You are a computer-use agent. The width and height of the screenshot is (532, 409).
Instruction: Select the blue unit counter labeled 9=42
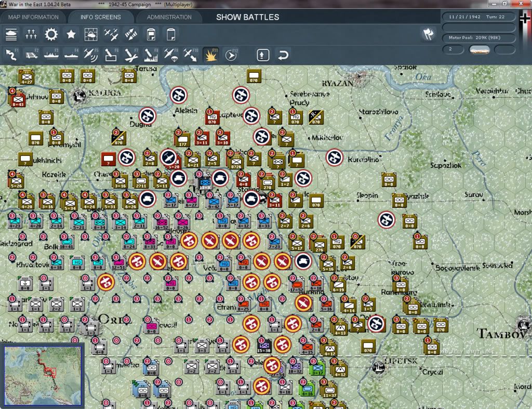tap(214, 201)
